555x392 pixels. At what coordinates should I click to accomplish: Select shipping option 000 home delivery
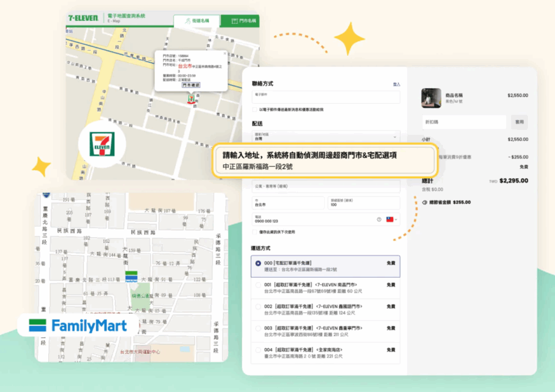326,266
